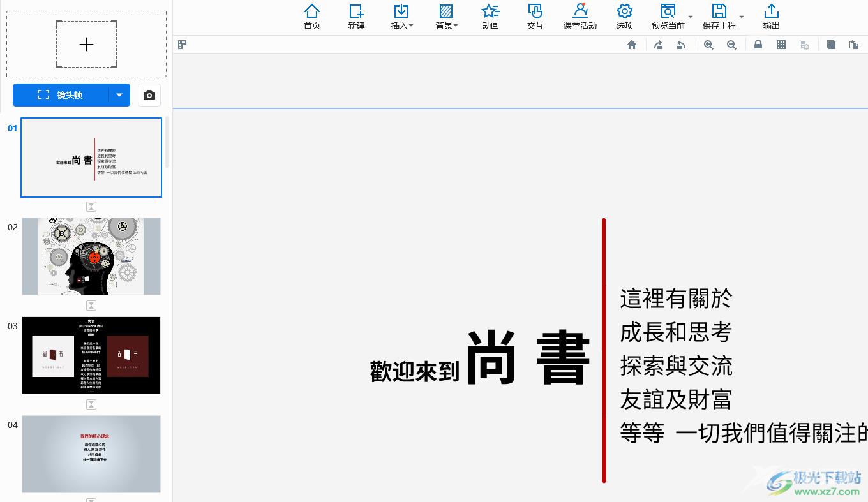Click transition hourglass below frame 01
868x502 pixels.
91,207
